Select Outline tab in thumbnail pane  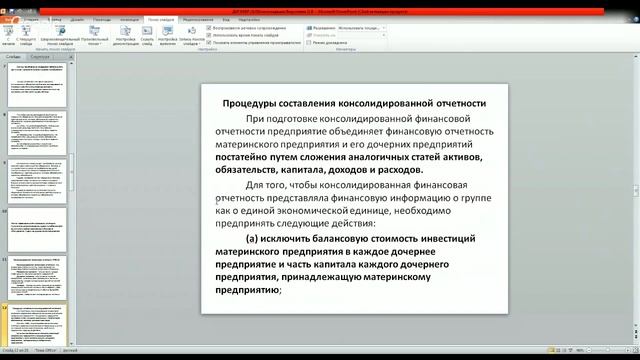40,57
